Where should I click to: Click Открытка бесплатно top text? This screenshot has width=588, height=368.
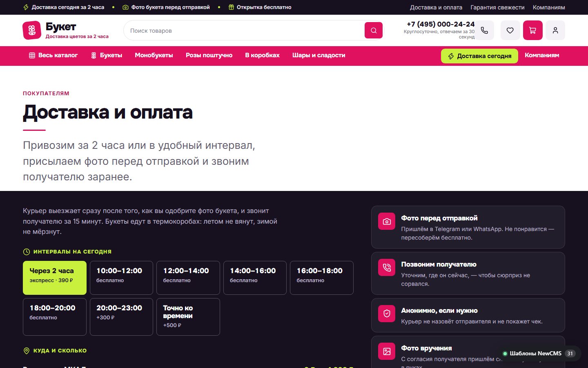tap(264, 7)
